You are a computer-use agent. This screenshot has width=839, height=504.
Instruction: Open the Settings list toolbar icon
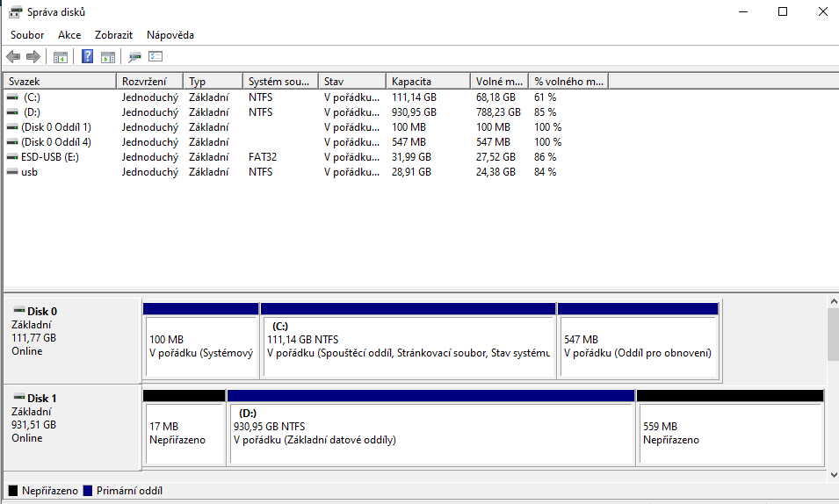tap(156, 56)
